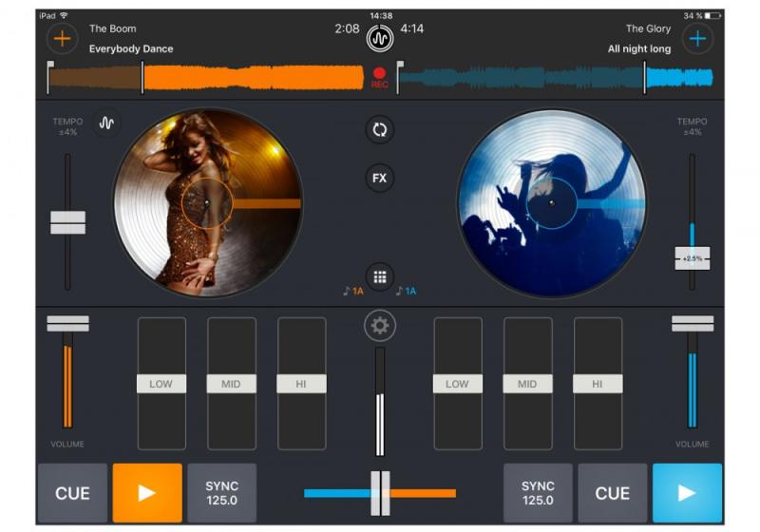Click the right deck HI EQ slider
Screen dimensions: 760x532
click(598, 384)
